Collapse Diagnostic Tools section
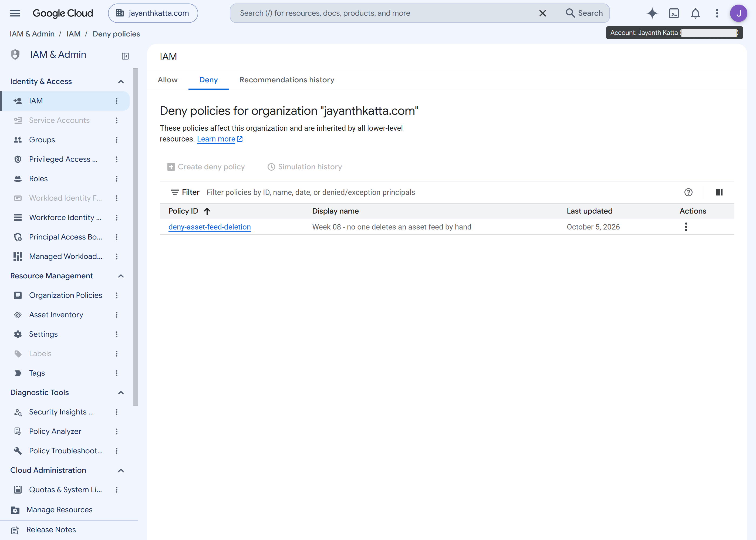 (121, 393)
